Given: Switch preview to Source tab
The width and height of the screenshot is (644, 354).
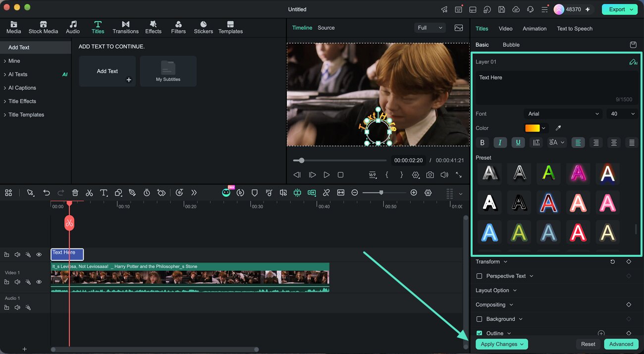Looking at the screenshot, I should click(326, 28).
